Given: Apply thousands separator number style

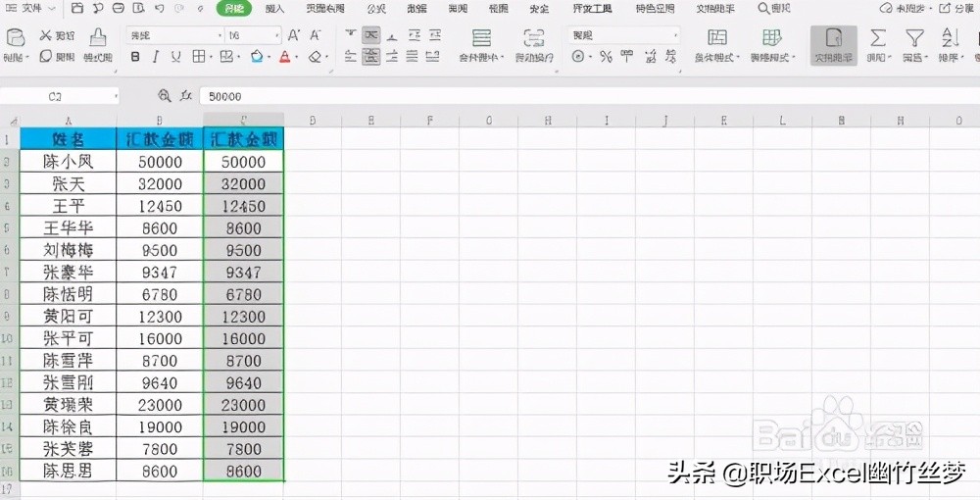Looking at the screenshot, I should (x=627, y=57).
